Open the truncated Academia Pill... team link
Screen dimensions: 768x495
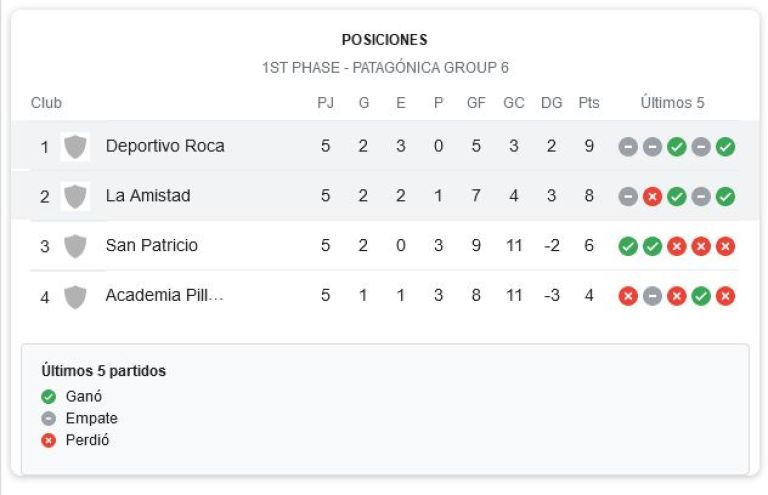click(x=165, y=295)
